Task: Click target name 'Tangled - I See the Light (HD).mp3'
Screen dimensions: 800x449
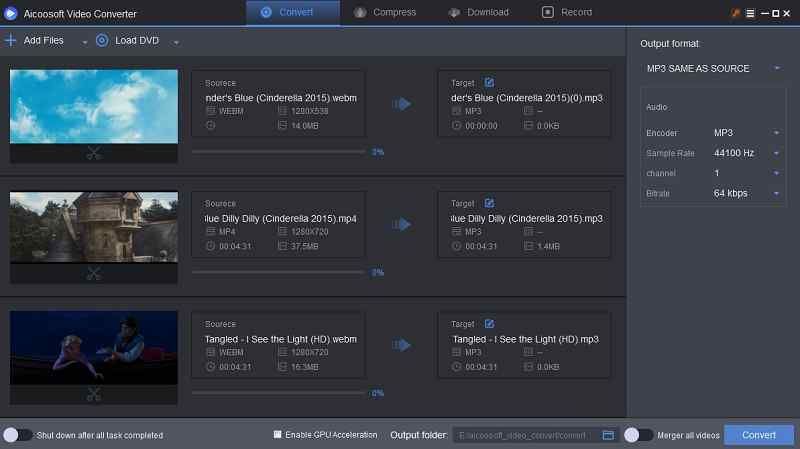Action: coord(526,339)
